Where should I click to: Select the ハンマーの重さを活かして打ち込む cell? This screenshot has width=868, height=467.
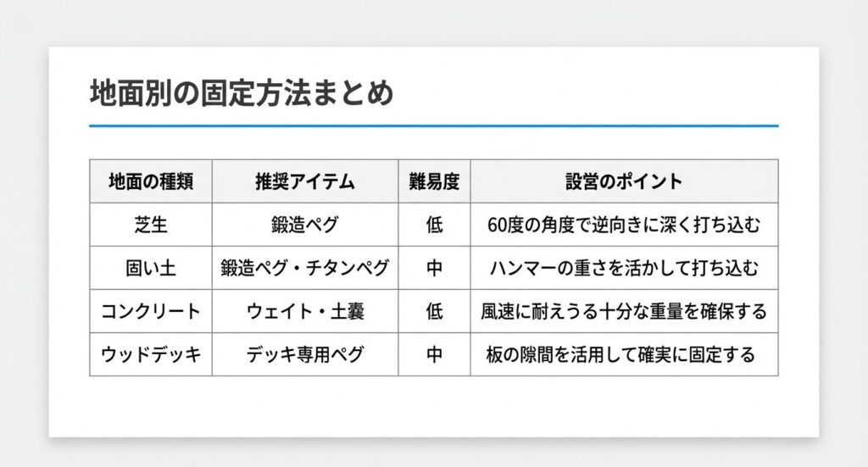tap(624, 268)
